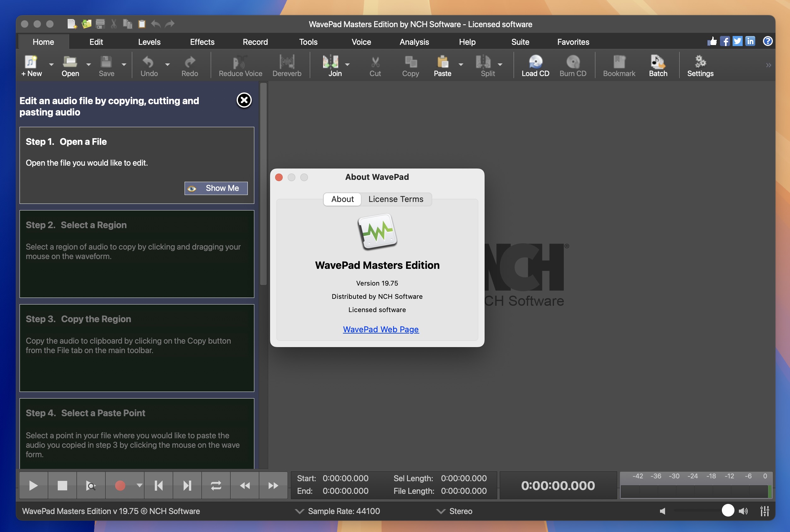790x532 pixels.
Task: Go to end of the audio
Action: 187,486
